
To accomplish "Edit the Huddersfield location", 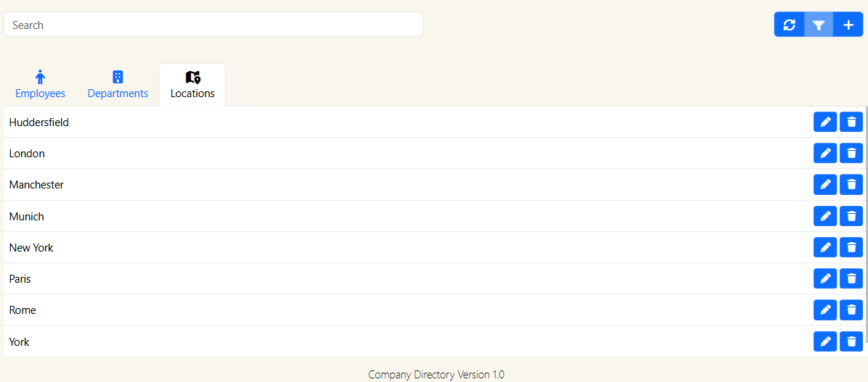I will [825, 123].
